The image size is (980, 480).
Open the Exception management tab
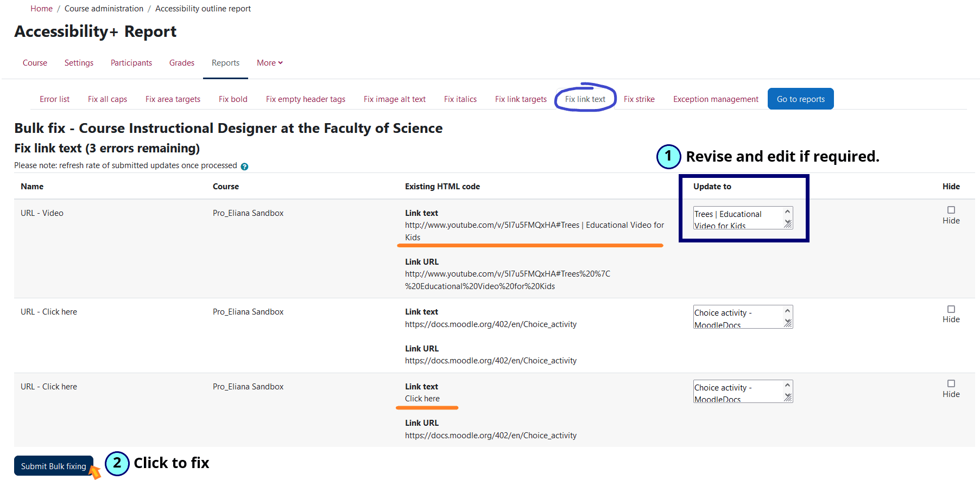716,99
